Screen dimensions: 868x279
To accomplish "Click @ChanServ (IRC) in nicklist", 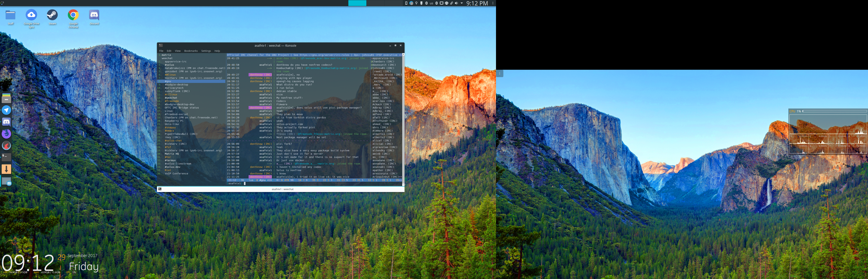I will pyautogui.click(x=383, y=62).
